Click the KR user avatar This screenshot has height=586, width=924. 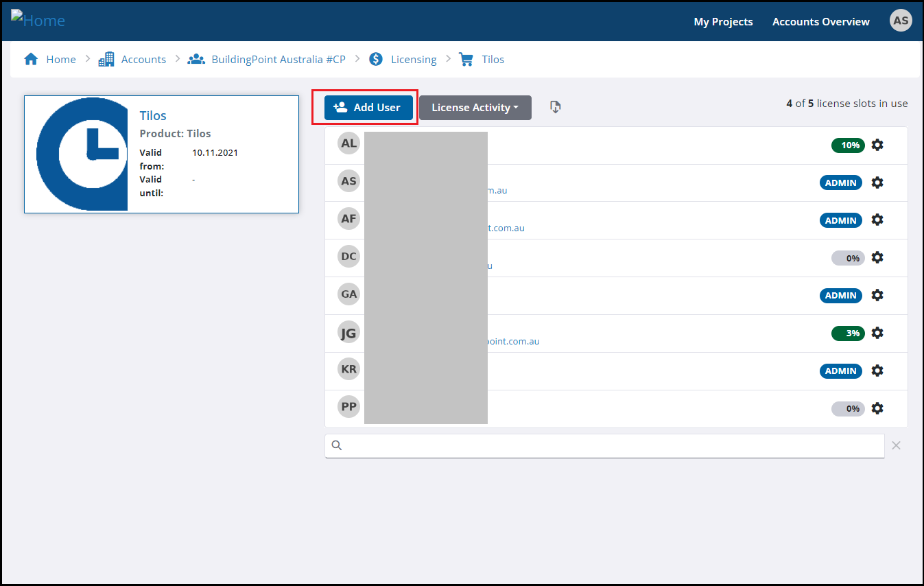click(x=349, y=369)
